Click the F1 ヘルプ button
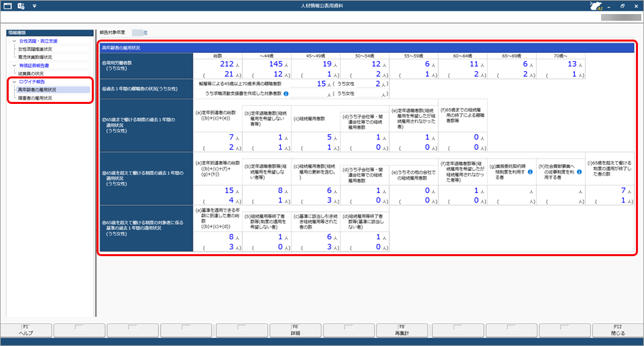 [x=26, y=331]
